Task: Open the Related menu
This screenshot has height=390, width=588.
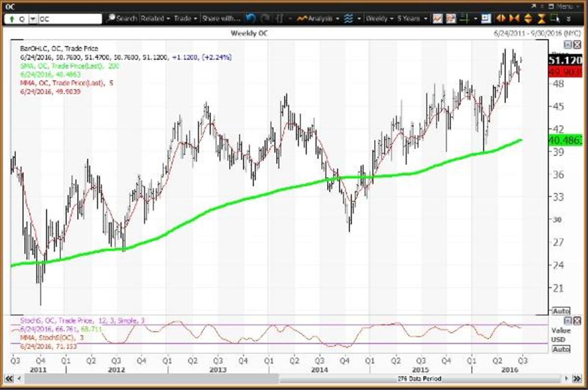Action: pos(155,19)
